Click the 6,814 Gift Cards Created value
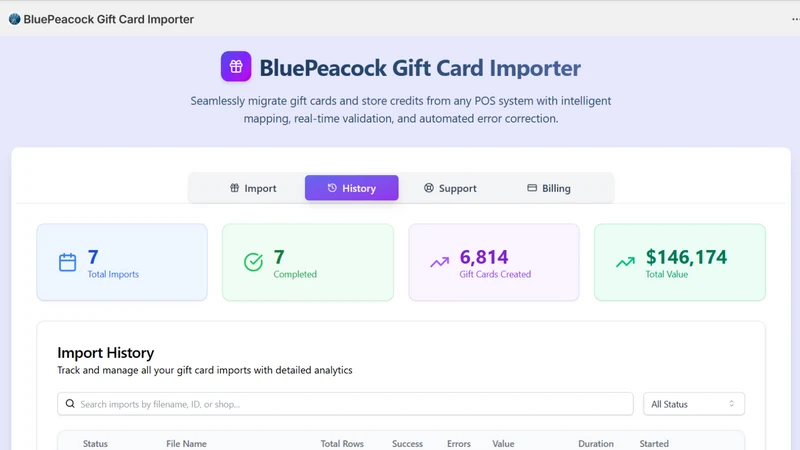The height and width of the screenshot is (450, 800). click(484, 257)
